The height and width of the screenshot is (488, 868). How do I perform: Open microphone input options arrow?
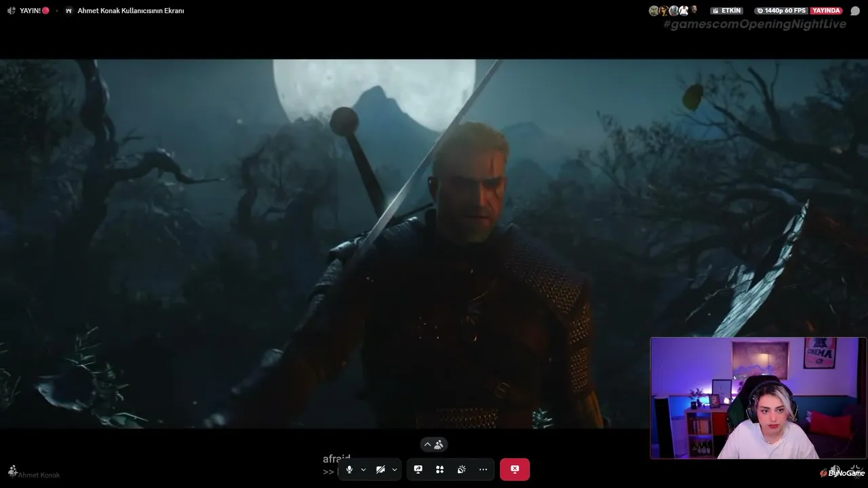363,470
